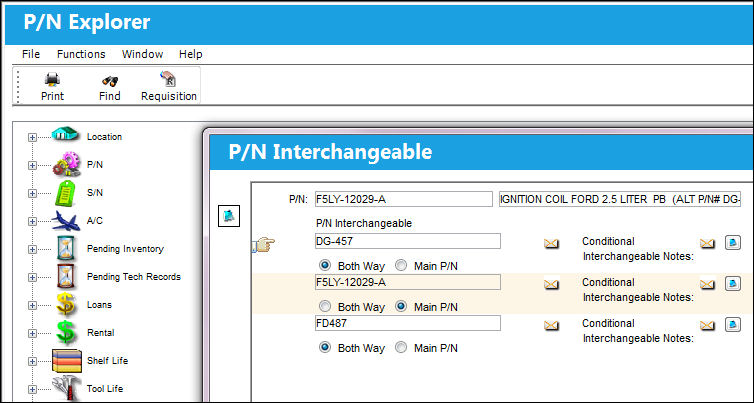Expand the Tool Life tree node
754x403 pixels.
point(32,389)
